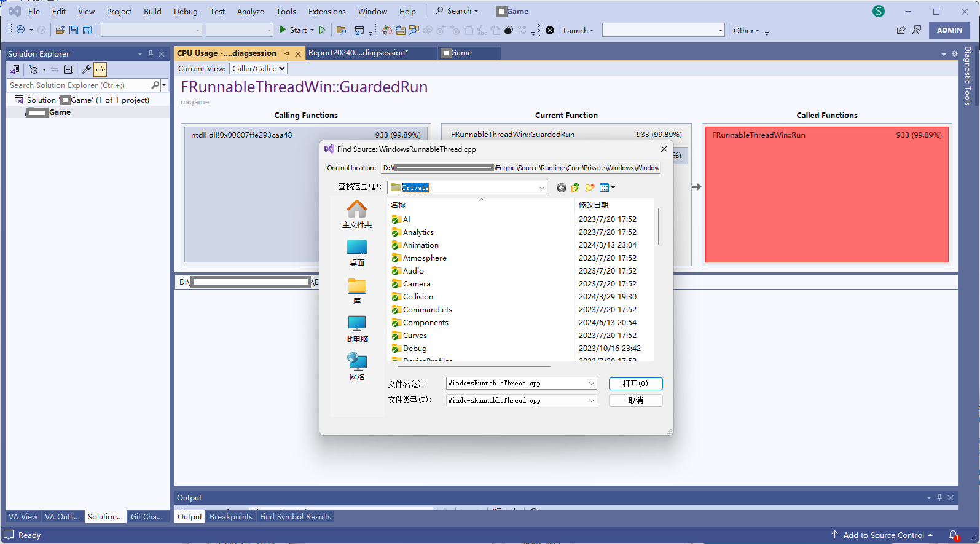
Task: Open the Current View Caller/Callee dropdown
Action: [258, 69]
